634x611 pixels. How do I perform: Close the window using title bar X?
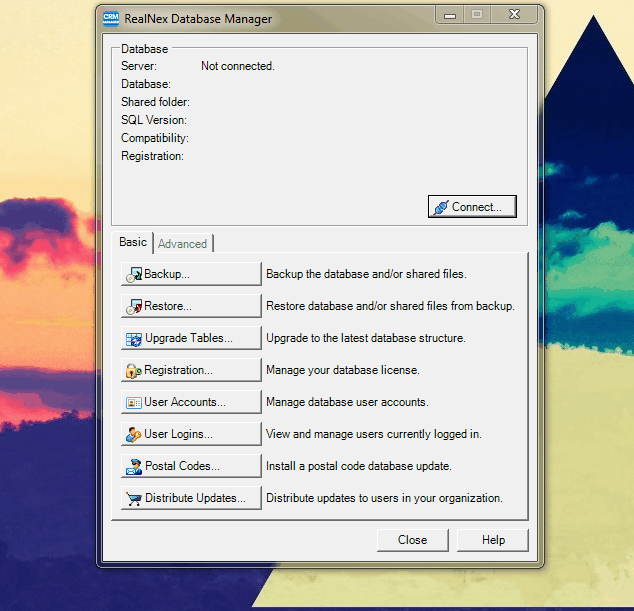click(x=511, y=15)
